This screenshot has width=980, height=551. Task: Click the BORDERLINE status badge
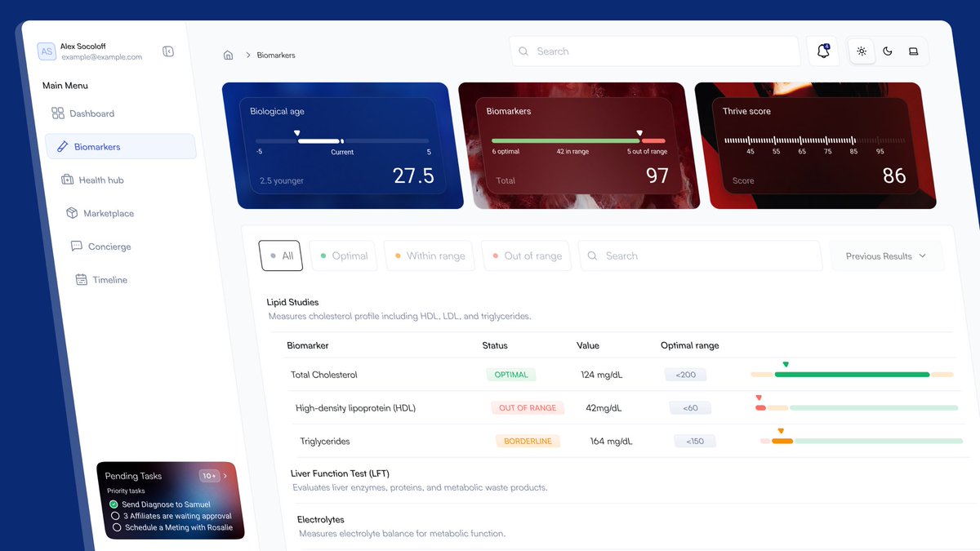[x=528, y=441]
